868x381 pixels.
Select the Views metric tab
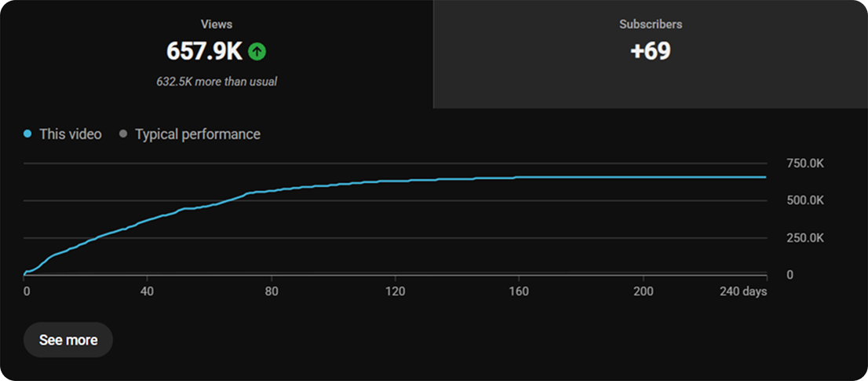coord(217,54)
